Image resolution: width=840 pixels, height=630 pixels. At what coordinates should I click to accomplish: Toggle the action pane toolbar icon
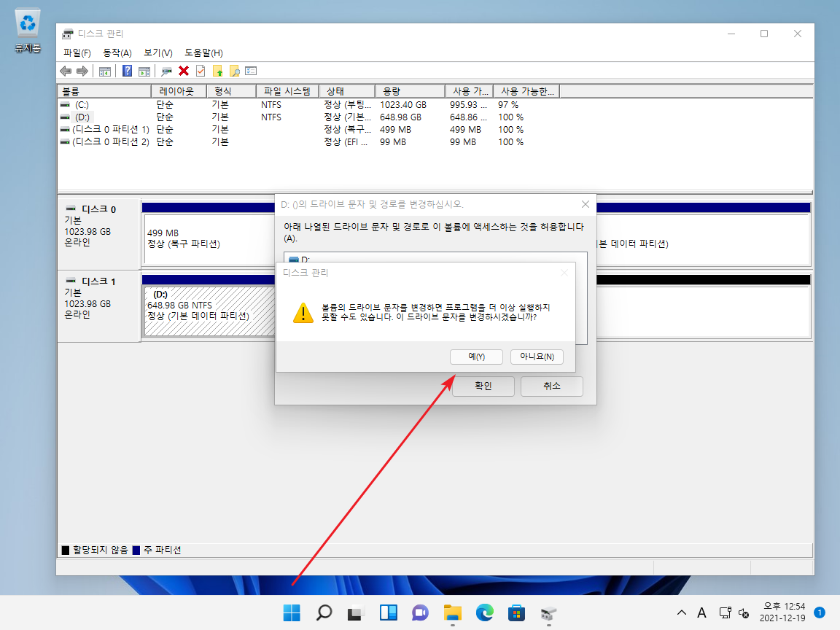pyautogui.click(x=144, y=71)
